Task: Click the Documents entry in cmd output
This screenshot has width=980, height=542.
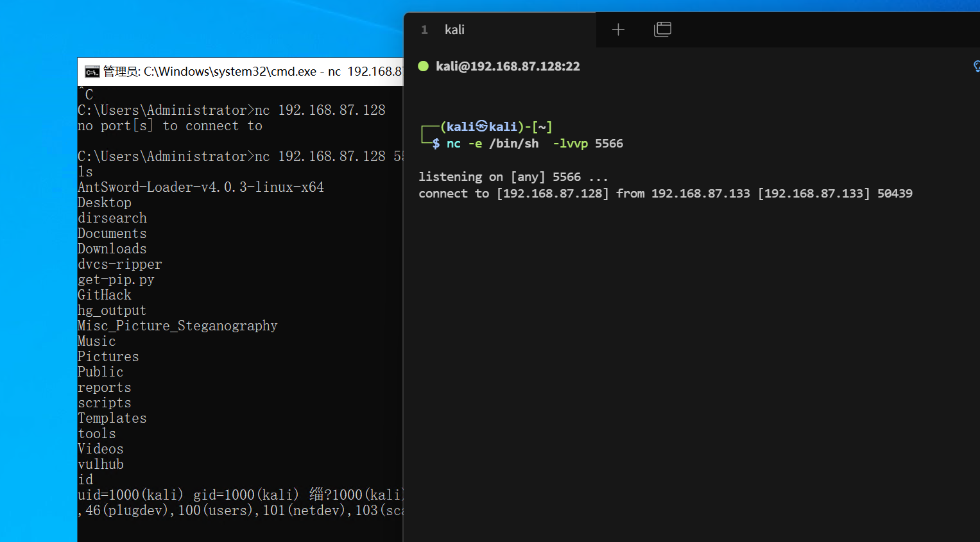Action: pyautogui.click(x=112, y=233)
